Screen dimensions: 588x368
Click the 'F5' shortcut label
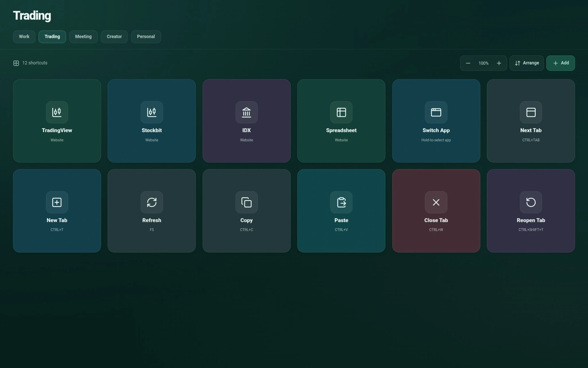[152, 230]
